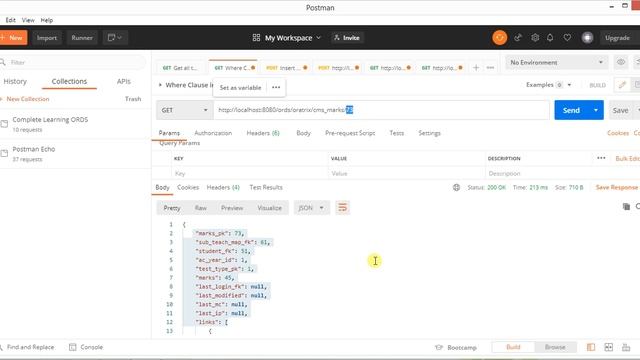Click the Upgrade button
Screen dimensions: 640x360
pyautogui.click(x=617, y=38)
